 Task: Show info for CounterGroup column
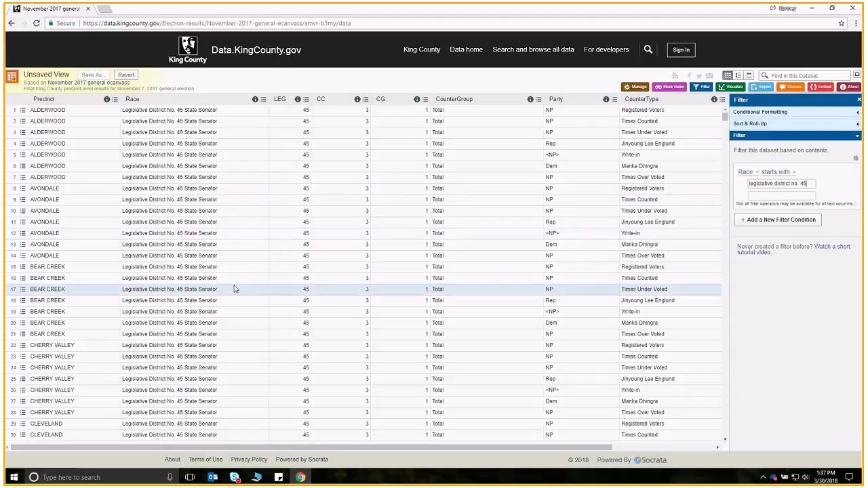(x=530, y=99)
